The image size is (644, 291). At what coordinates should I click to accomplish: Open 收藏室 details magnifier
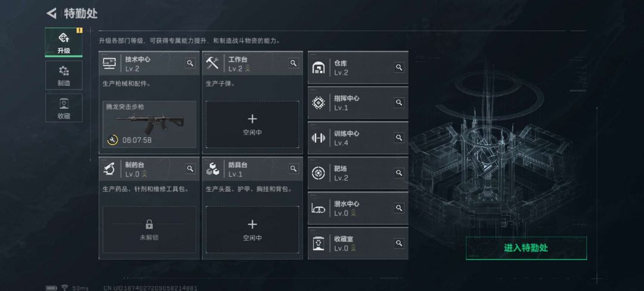pyautogui.click(x=399, y=243)
